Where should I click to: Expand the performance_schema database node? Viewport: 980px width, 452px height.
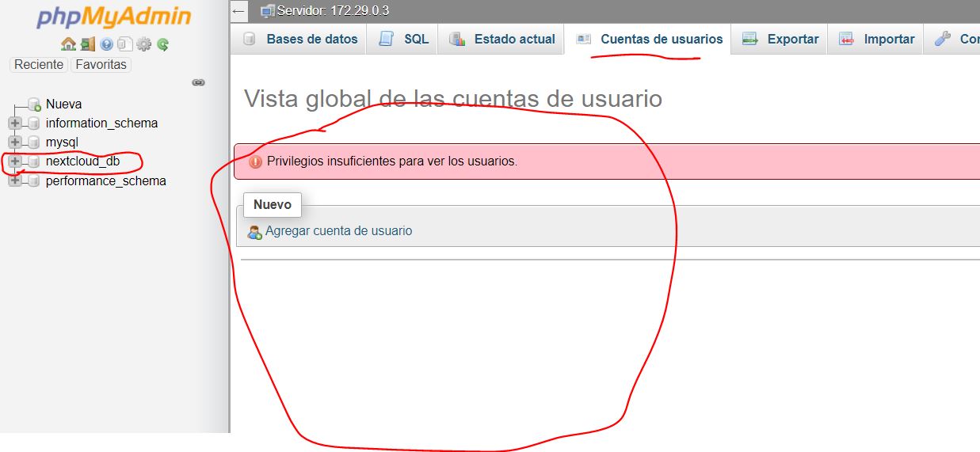[14, 180]
